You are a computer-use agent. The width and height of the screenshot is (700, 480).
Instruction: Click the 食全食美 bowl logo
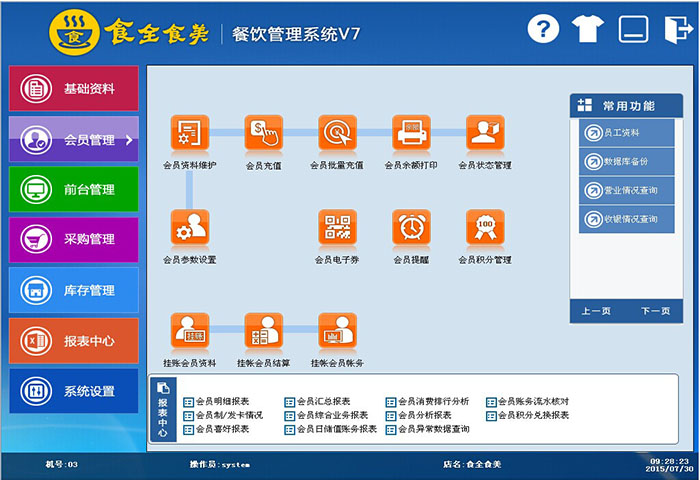(x=74, y=33)
